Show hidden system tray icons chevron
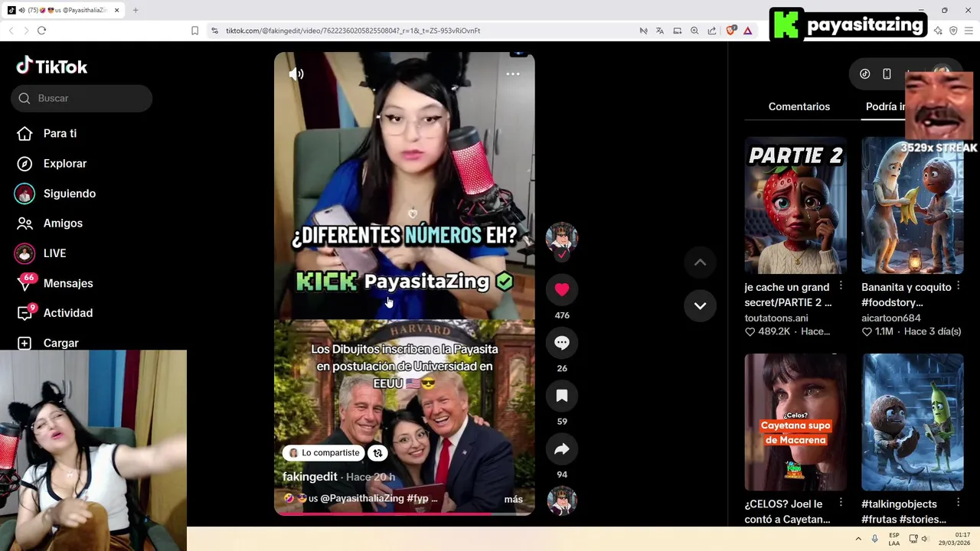Viewport: 980px width, 551px height. [x=858, y=539]
